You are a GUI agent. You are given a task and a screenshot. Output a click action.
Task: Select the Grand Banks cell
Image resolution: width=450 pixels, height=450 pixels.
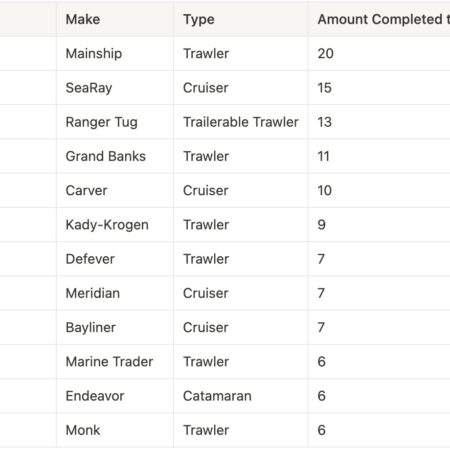point(115,156)
